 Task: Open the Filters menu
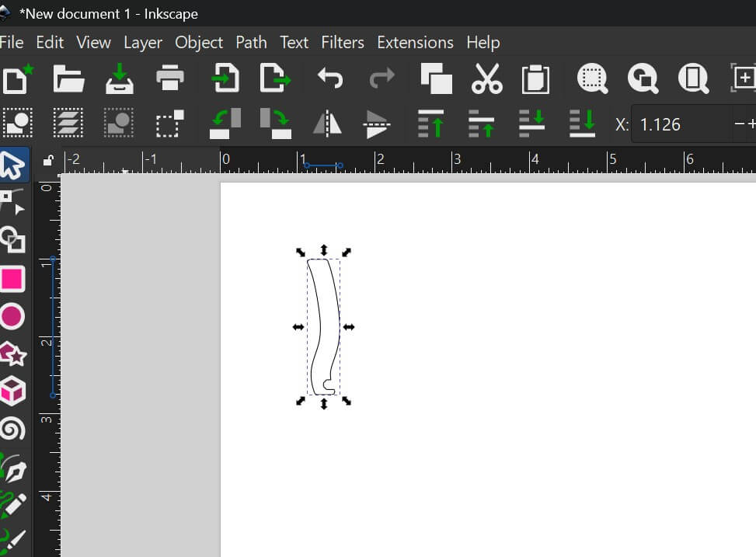(x=343, y=43)
